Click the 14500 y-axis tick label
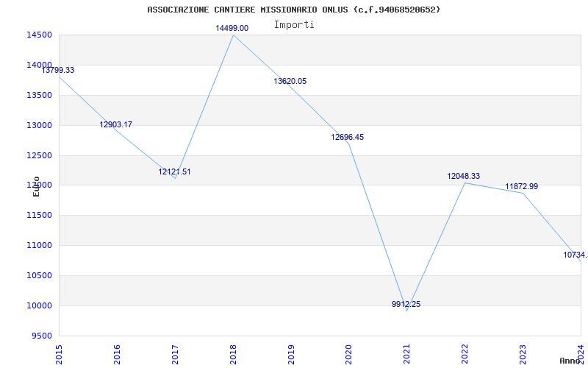Viewport: 588px width, 368px height. pyautogui.click(x=39, y=35)
